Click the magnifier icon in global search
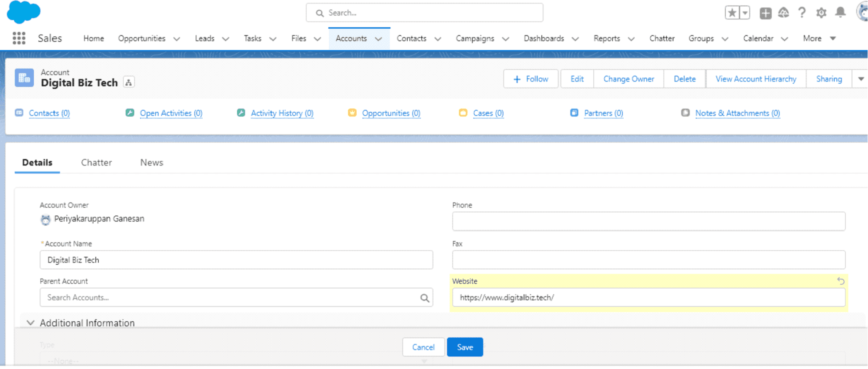868x369 pixels. point(320,13)
